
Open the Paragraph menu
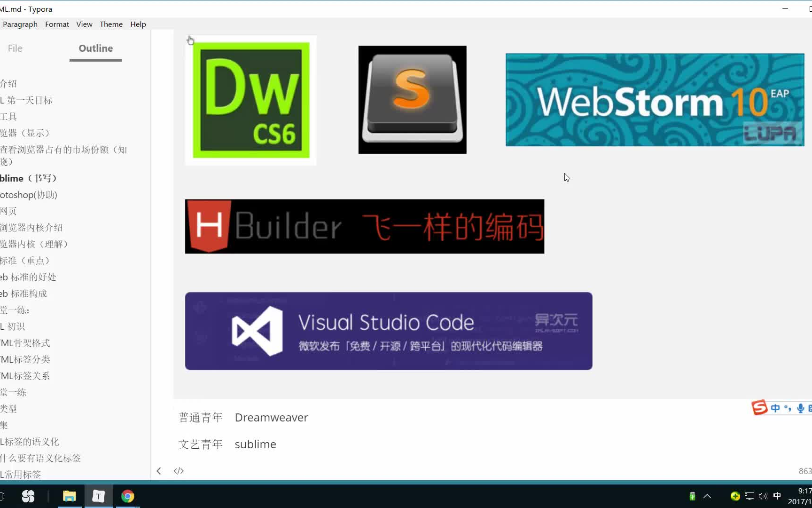coord(20,24)
